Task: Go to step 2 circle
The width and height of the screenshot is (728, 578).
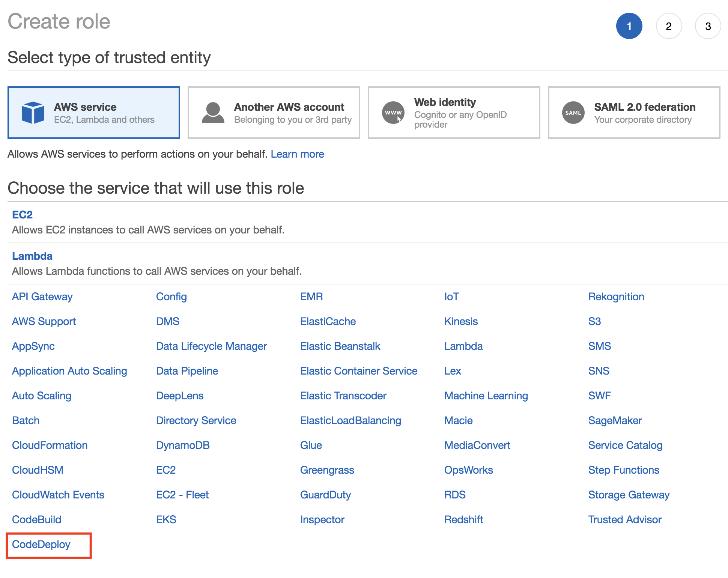Action: [669, 26]
